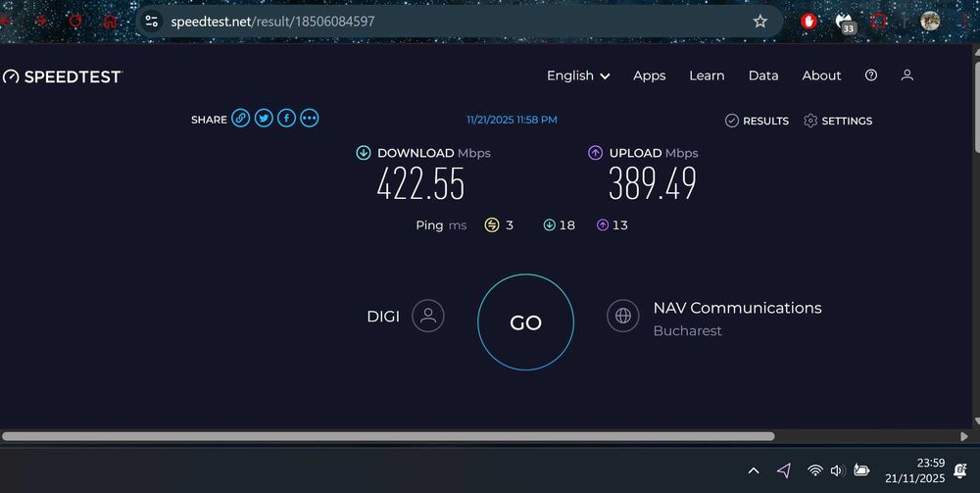Open the battery charging tray icon

pos(861,470)
